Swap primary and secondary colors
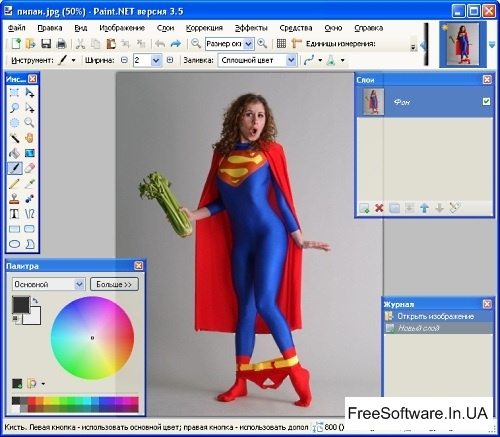 coord(35,300)
